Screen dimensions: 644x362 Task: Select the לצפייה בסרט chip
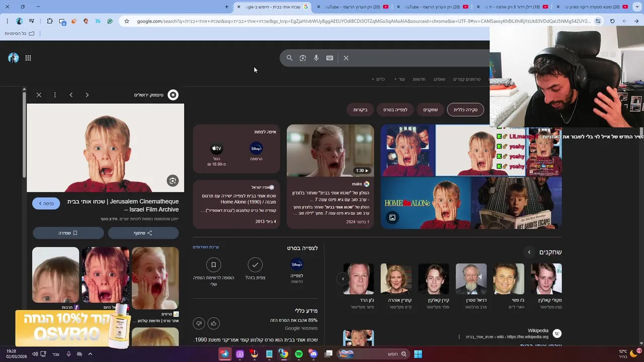(x=395, y=110)
